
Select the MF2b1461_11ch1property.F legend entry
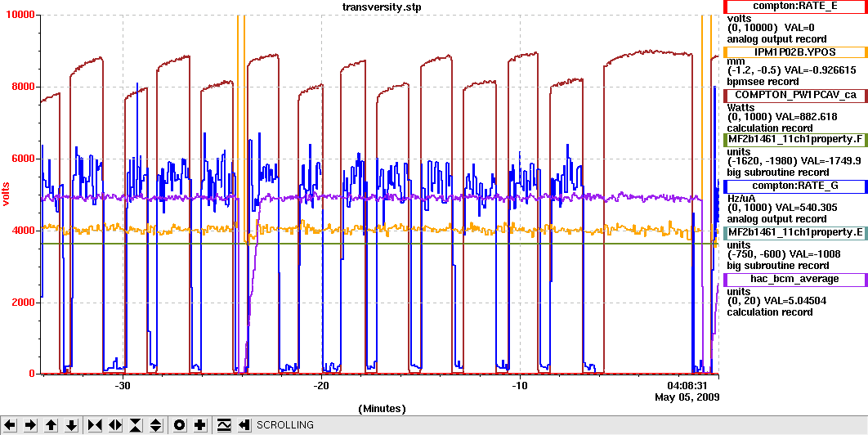[795, 139]
